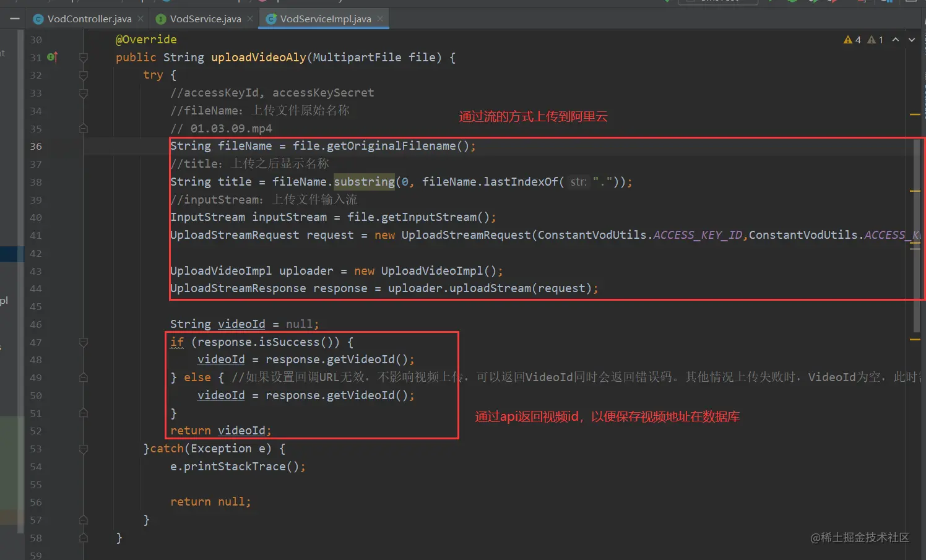Image resolution: width=926 pixels, height=560 pixels.
Task: Click the fold end marker at line 58
Action: point(84,538)
